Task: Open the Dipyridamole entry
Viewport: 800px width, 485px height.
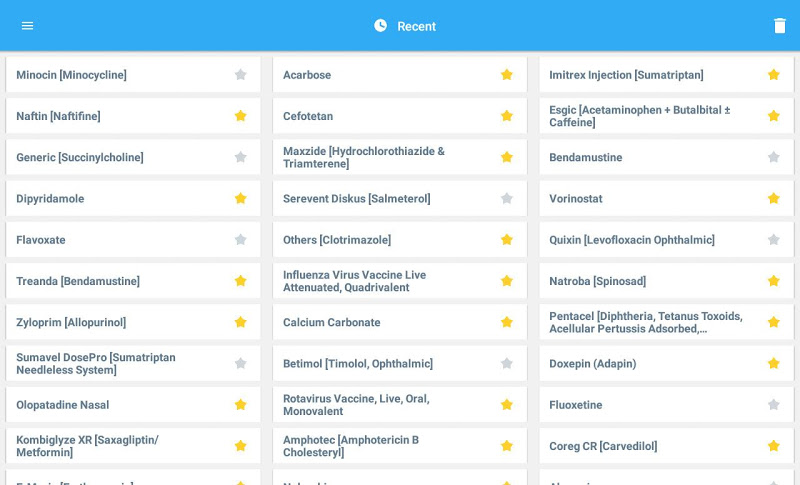Action: [x=133, y=198]
